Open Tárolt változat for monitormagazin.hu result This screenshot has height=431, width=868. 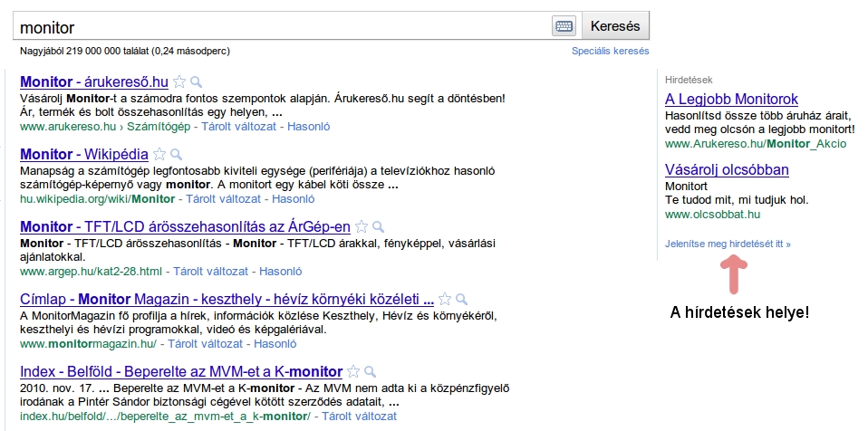206,343
